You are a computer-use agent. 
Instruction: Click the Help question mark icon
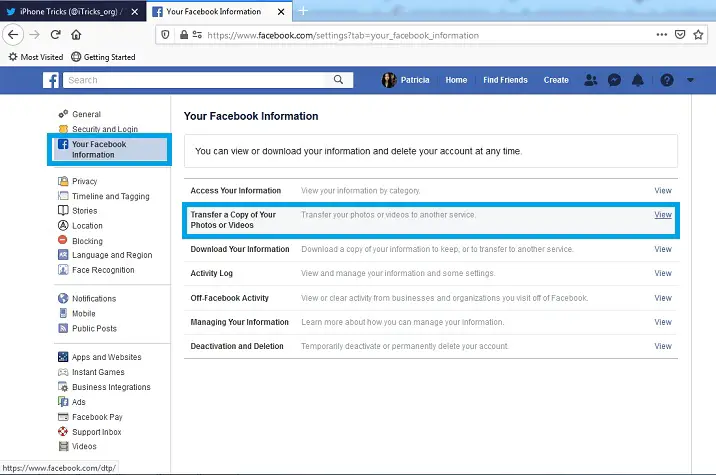(667, 80)
